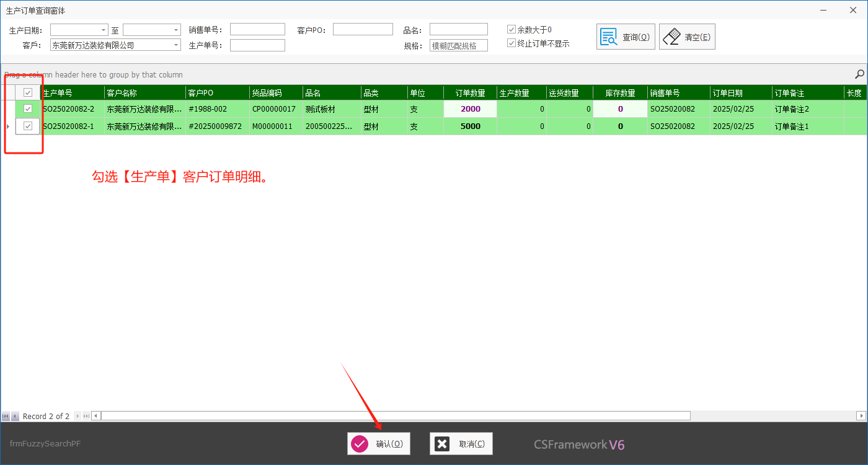
Task: Click the 规格 fuzzy match input field
Action: tap(459, 45)
